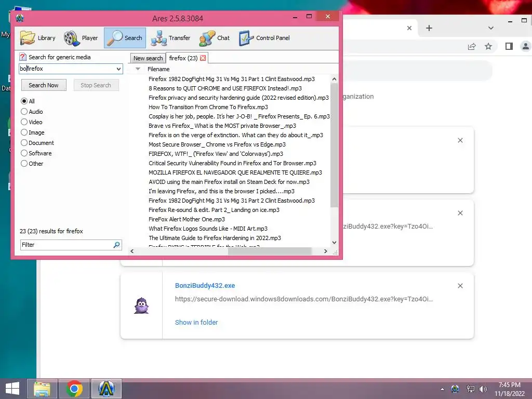
Task: Click the results list scroll-down arrow
Action: tap(334, 243)
